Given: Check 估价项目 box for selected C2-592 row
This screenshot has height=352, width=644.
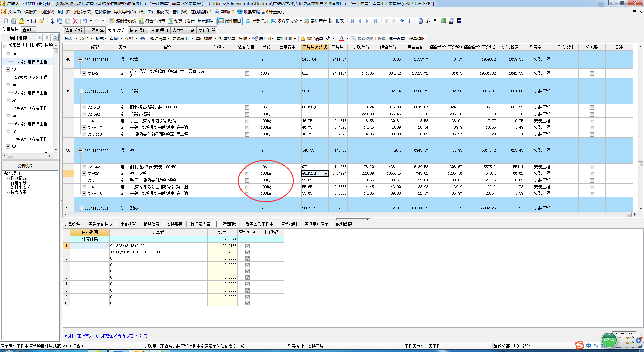Looking at the screenshot, I should 247,174.
